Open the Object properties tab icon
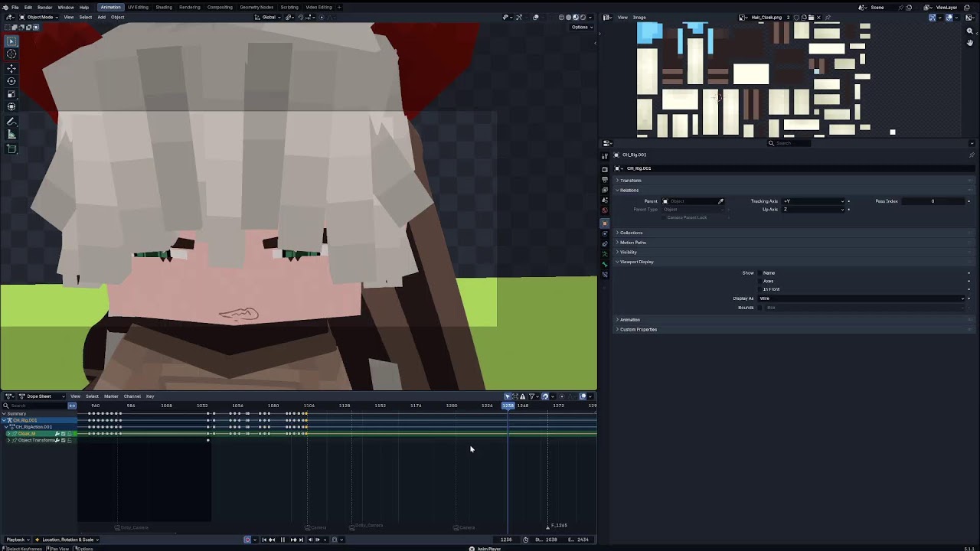The width and height of the screenshot is (980, 551). 605,223
